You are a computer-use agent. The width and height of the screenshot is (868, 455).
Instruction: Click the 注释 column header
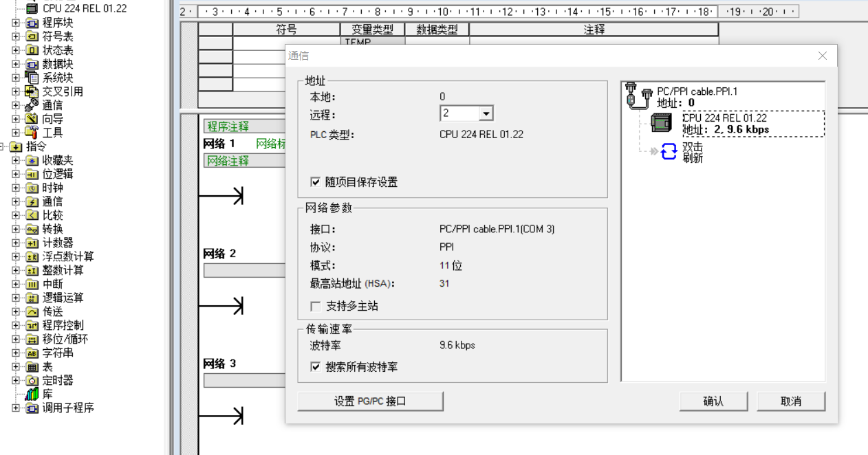point(594,30)
